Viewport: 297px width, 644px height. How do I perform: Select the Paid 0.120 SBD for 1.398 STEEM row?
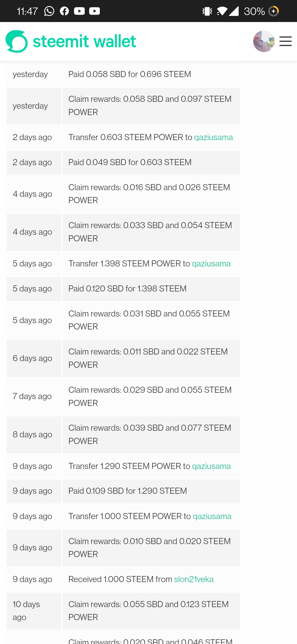[x=127, y=289]
